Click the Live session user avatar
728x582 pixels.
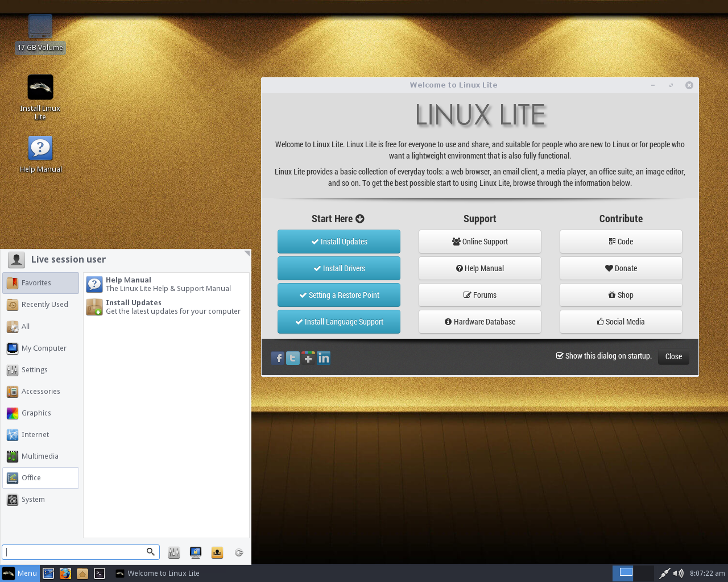point(16,260)
